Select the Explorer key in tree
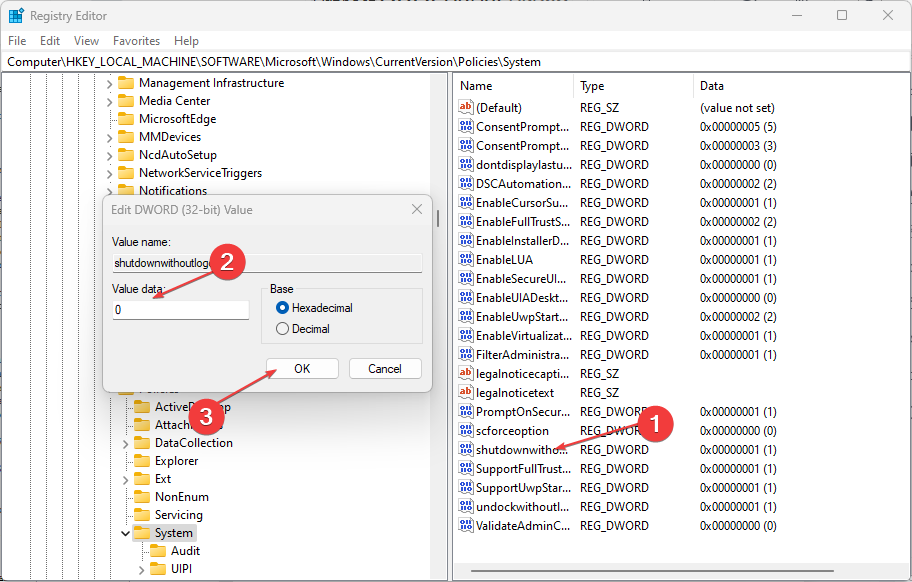 (176, 460)
